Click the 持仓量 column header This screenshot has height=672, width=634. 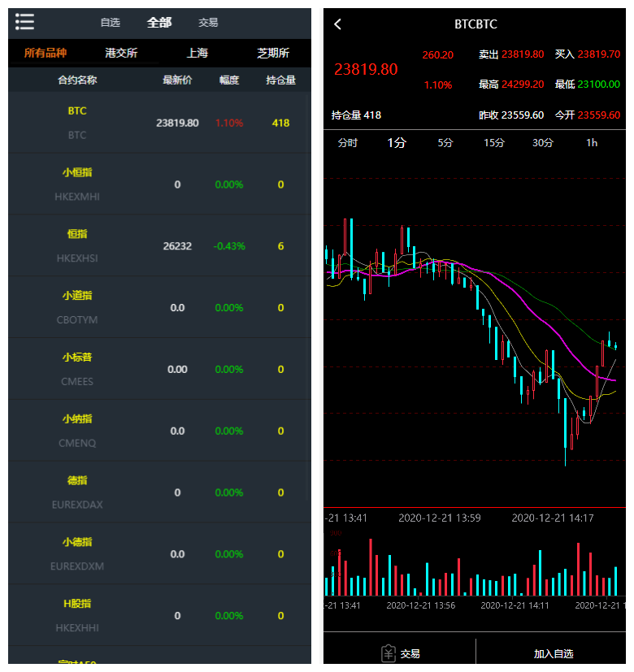pos(280,80)
